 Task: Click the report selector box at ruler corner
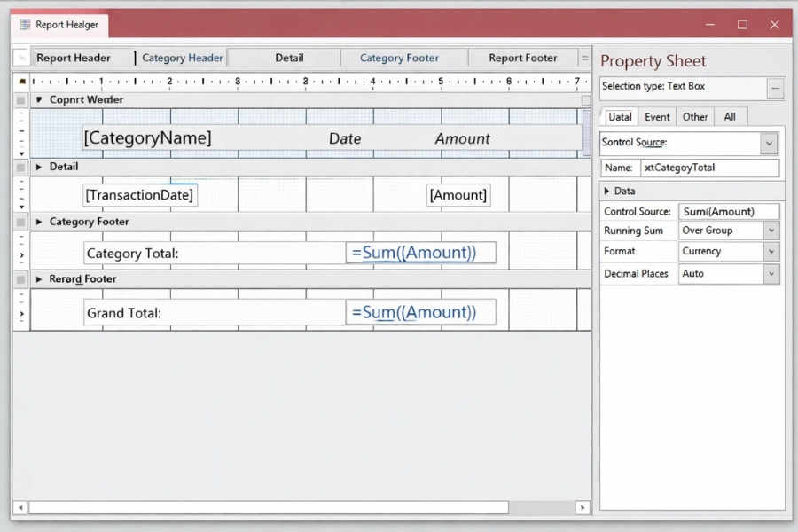tap(21, 81)
